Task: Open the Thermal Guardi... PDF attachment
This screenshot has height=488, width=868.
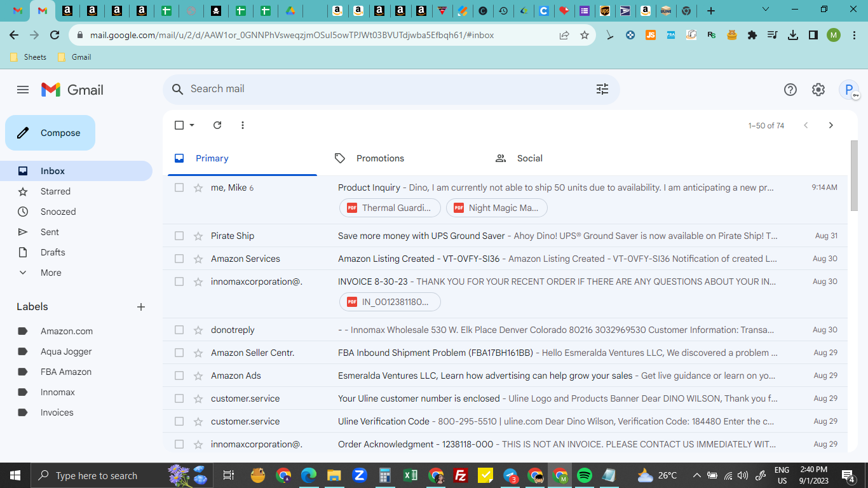Action: tap(390, 208)
